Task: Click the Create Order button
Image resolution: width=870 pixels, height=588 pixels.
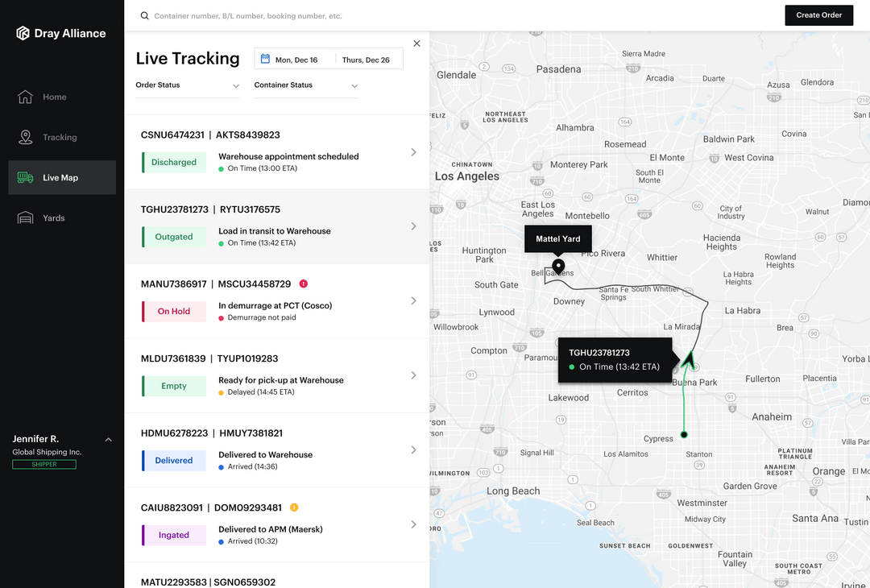Action: click(818, 14)
